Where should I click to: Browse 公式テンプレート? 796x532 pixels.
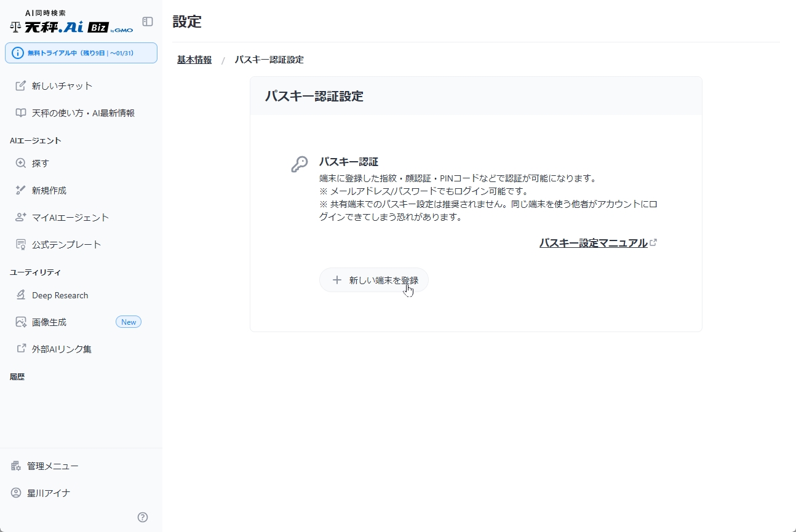[64, 244]
